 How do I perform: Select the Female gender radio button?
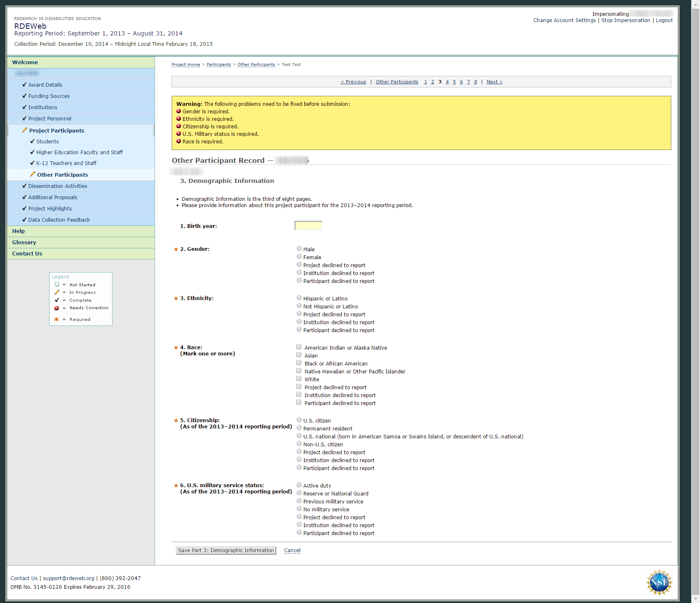coord(299,257)
